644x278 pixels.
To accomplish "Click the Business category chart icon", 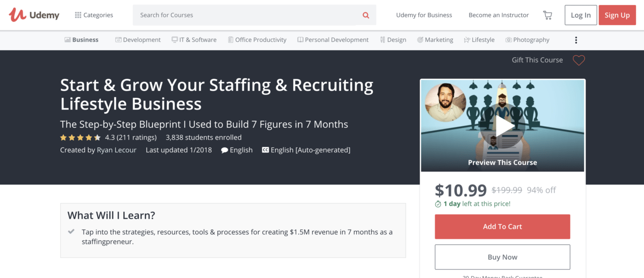I will (67, 40).
